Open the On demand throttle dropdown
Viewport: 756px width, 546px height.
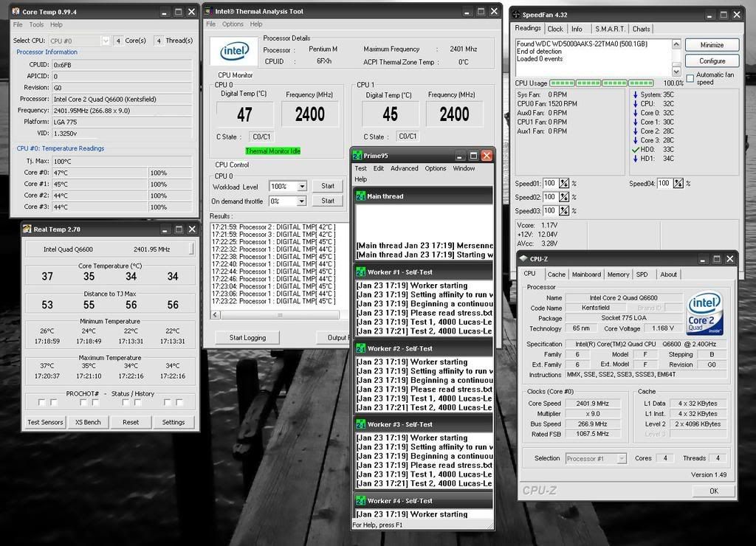coord(302,201)
